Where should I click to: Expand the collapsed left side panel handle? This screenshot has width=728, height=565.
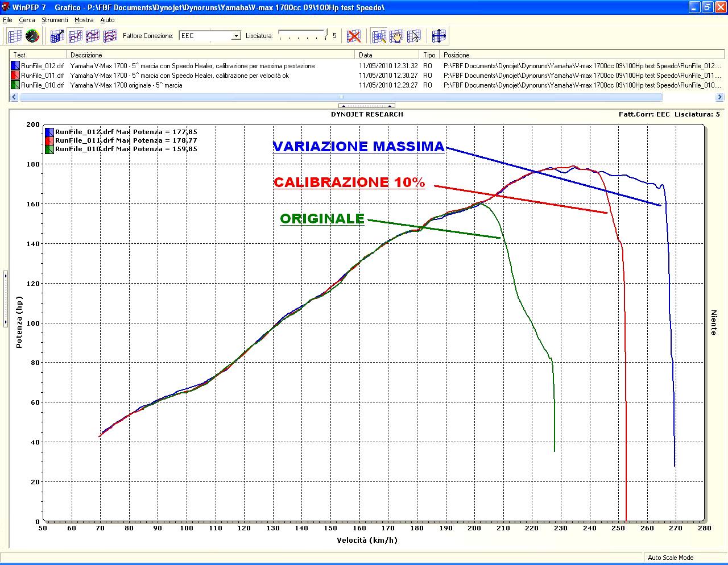click(6, 299)
